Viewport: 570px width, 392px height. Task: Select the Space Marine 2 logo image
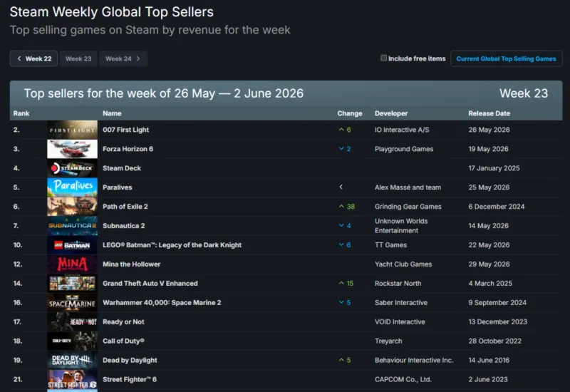[x=72, y=302]
